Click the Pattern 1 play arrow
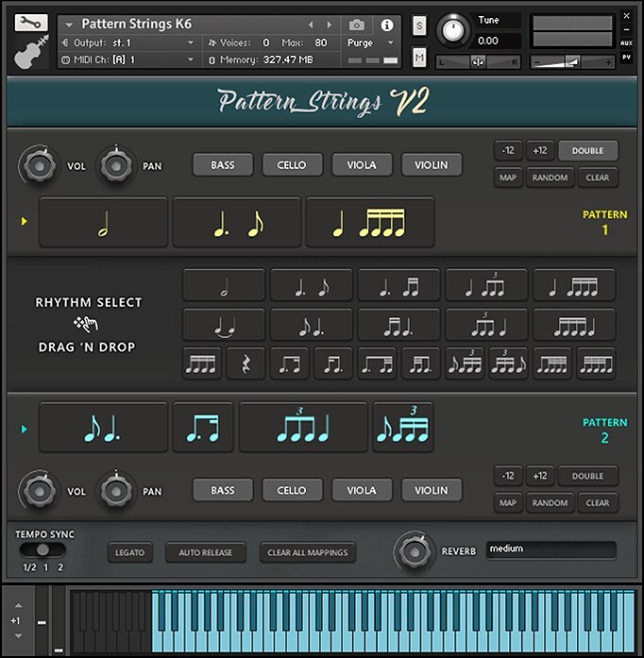The image size is (644, 658). [24, 222]
